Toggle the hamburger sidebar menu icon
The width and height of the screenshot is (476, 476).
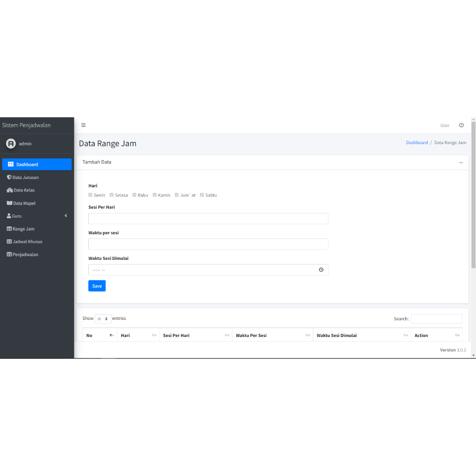pos(84,125)
